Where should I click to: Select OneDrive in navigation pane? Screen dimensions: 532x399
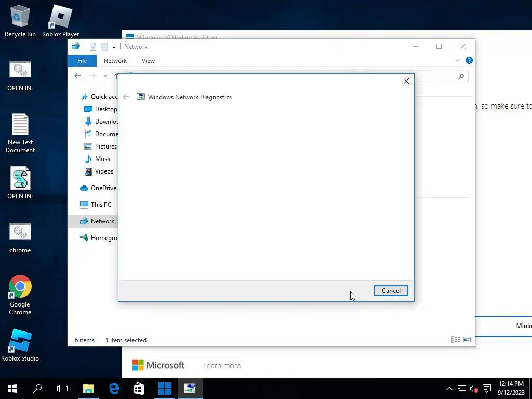(x=98, y=188)
